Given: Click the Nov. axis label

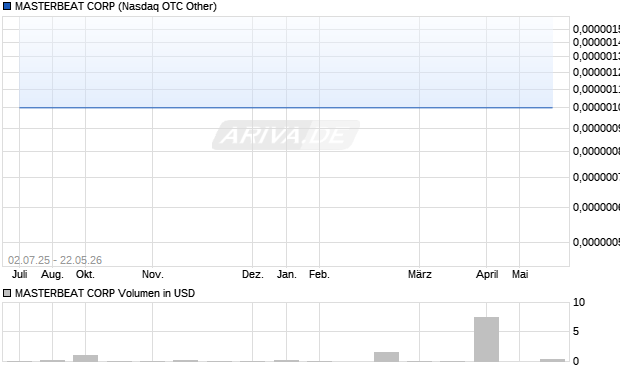Looking at the screenshot, I should click(153, 274).
